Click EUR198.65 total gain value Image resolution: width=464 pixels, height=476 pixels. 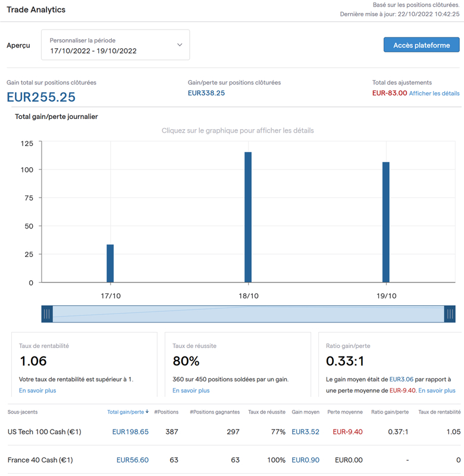[130, 432]
